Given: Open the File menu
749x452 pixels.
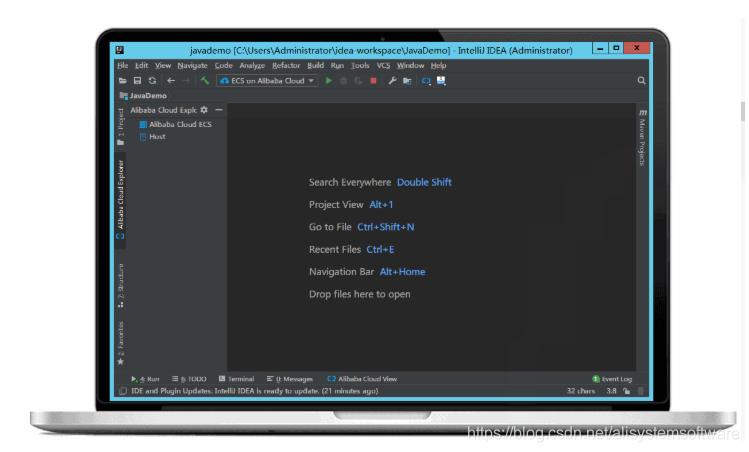Looking at the screenshot, I should 123,65.
